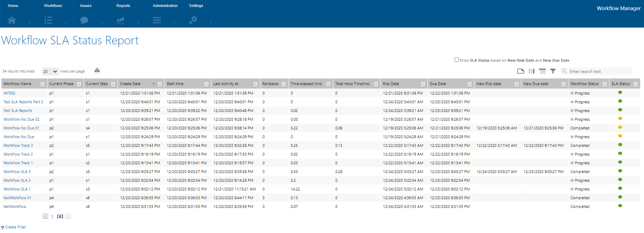Viewport: 644px width, 233px height.
Task: Expand the Reports menu arrow
Action: tap(138, 23)
